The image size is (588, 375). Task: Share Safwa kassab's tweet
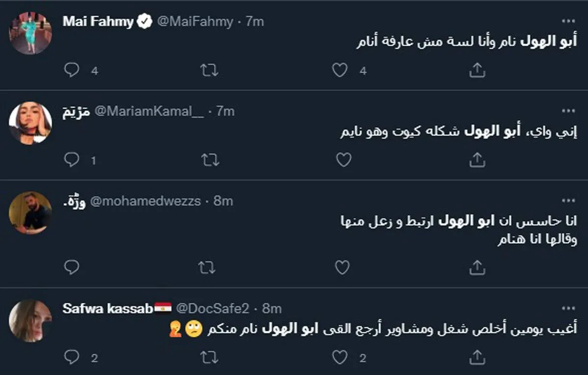pyautogui.click(x=477, y=358)
